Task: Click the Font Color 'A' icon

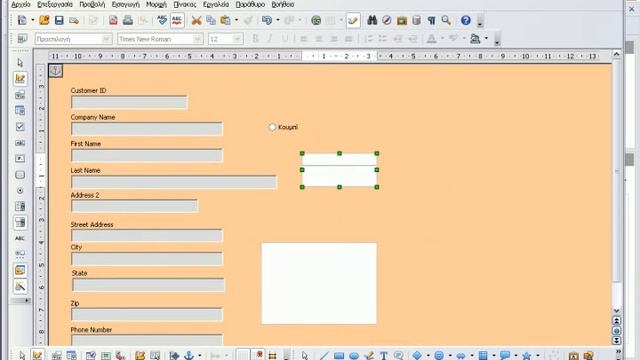Action: [x=431, y=39]
